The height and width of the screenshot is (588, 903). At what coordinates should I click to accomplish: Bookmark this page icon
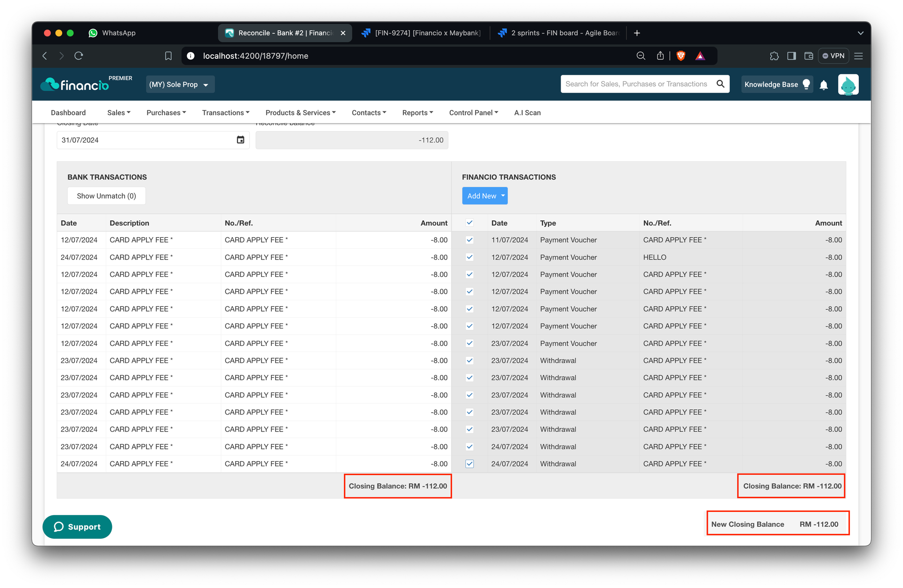168,56
